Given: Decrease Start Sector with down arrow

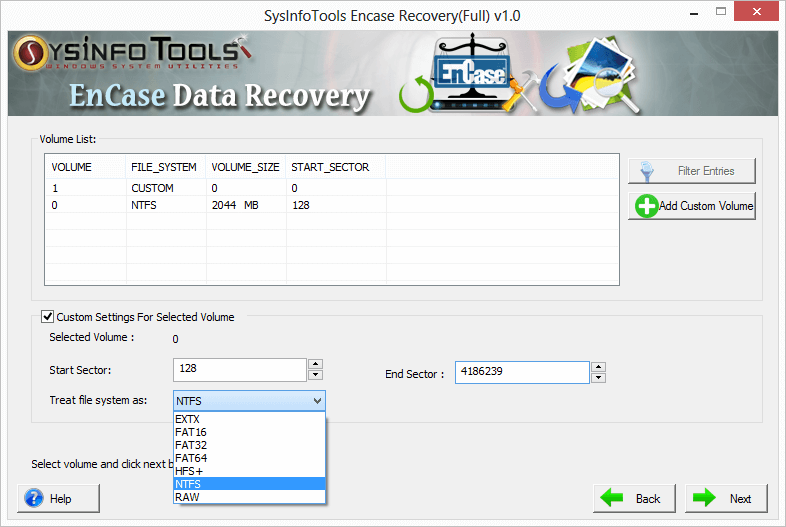Looking at the screenshot, I should click(315, 375).
